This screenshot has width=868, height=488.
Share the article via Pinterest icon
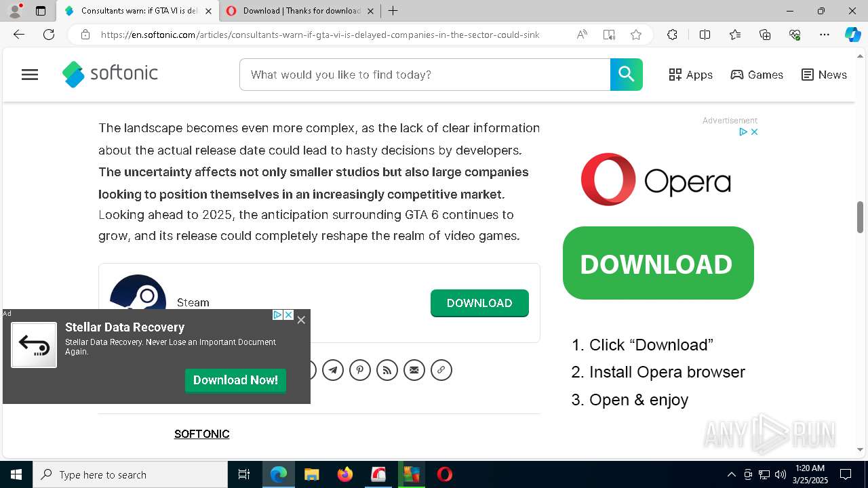click(360, 370)
